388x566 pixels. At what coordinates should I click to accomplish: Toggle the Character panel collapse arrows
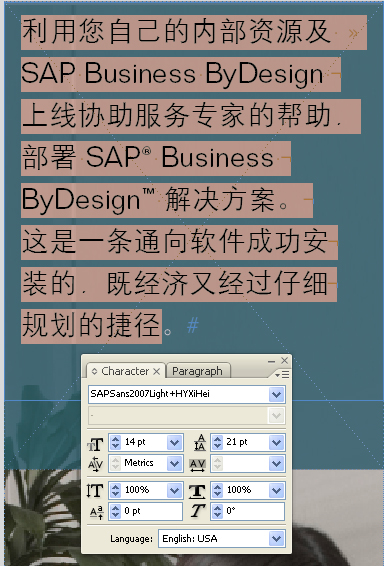(x=94, y=371)
